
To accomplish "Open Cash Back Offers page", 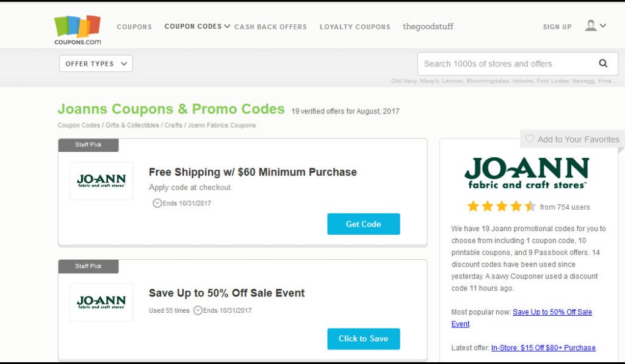I will (x=270, y=27).
